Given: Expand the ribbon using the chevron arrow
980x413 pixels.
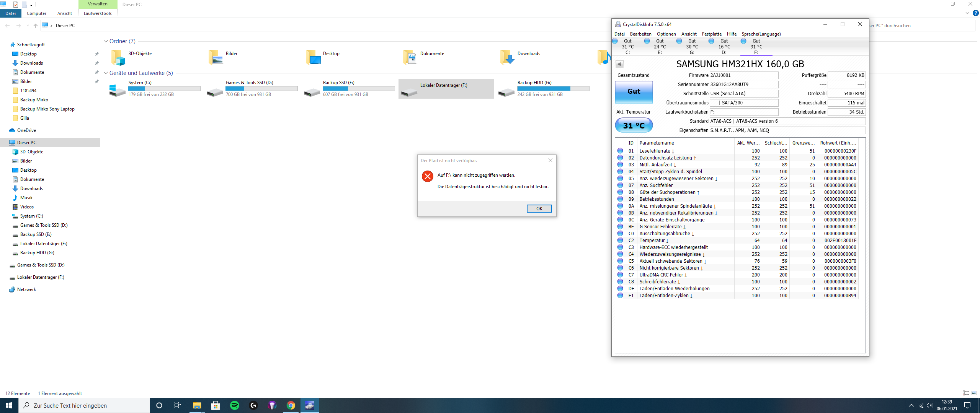Looking at the screenshot, I should pos(967,13).
